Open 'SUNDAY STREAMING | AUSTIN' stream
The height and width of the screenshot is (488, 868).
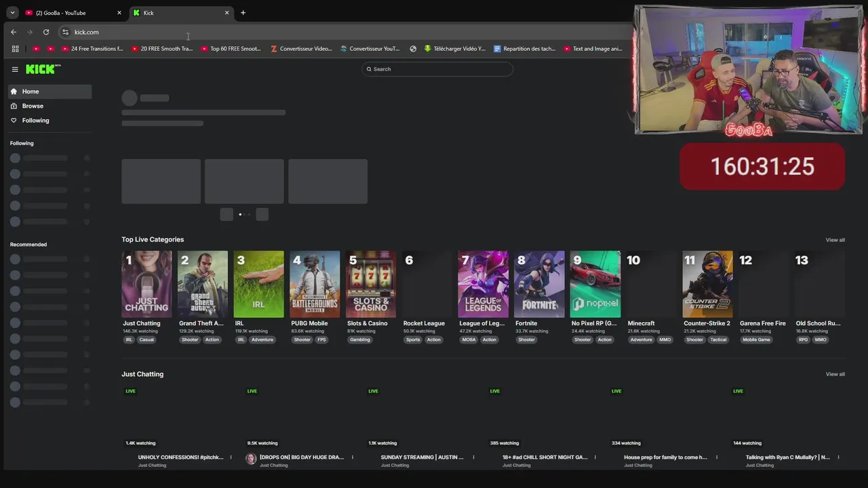(422, 457)
